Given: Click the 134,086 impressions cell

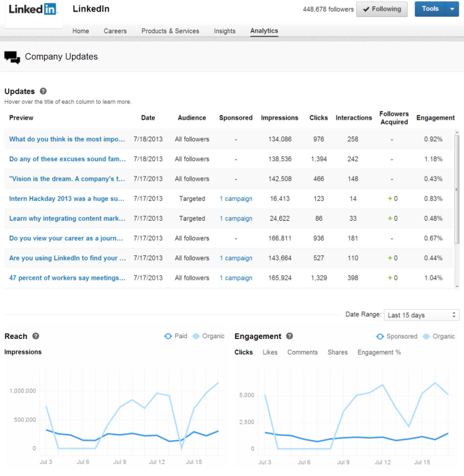Looking at the screenshot, I should [280, 139].
